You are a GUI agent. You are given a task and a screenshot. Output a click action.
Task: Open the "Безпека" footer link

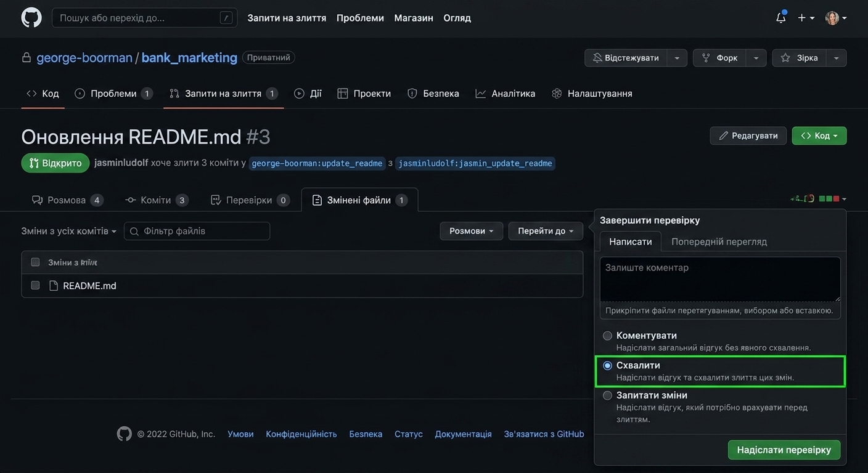pos(366,434)
